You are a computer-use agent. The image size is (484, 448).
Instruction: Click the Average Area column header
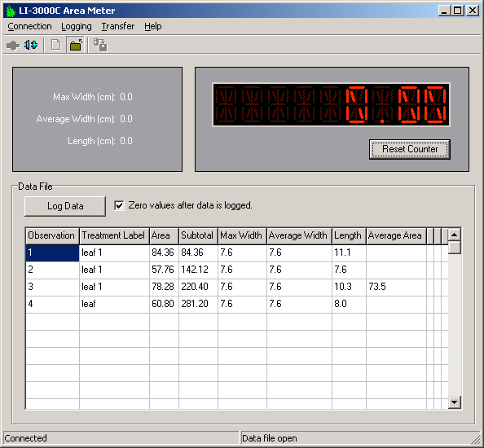[396, 236]
